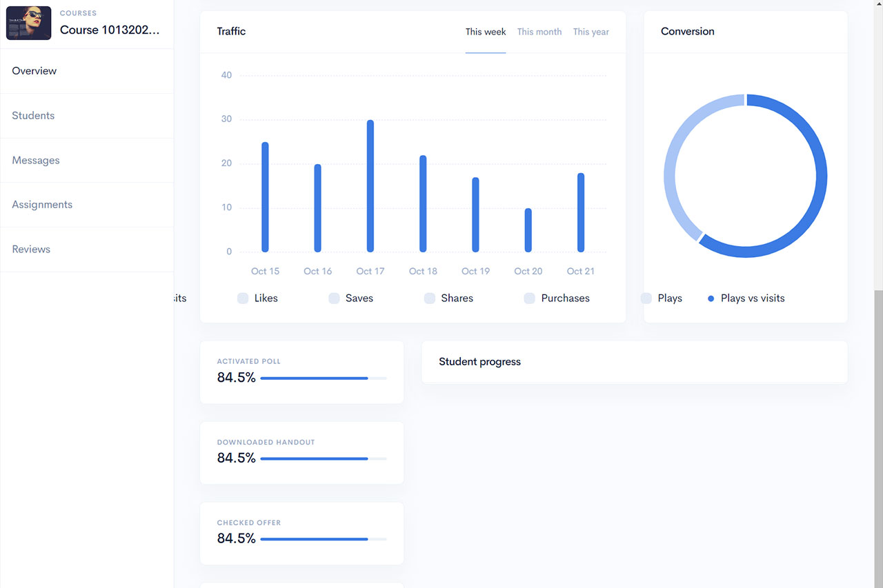The height and width of the screenshot is (588, 883).
Task: Toggle the Plays vs visits legend dot
Action: point(711,298)
